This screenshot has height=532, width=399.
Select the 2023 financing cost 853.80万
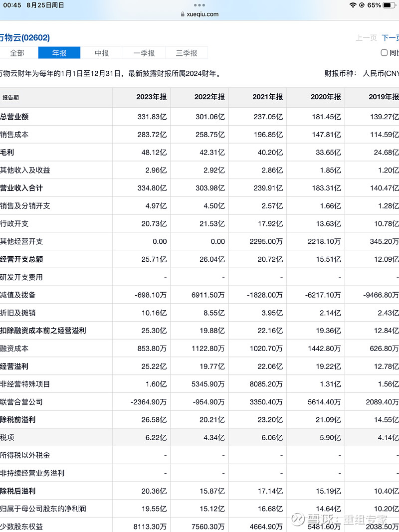click(x=152, y=349)
